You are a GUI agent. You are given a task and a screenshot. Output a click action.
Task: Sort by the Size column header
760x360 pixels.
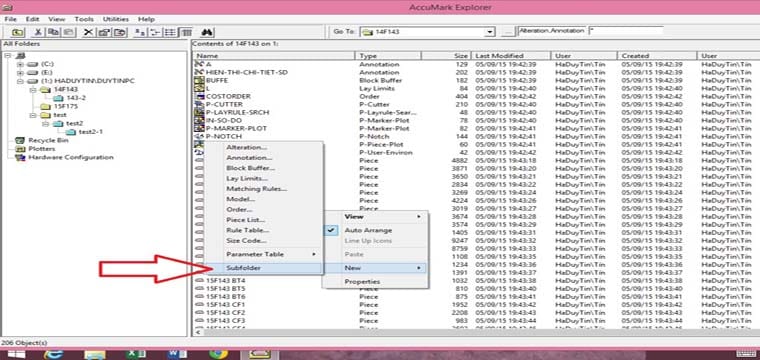click(x=445, y=56)
